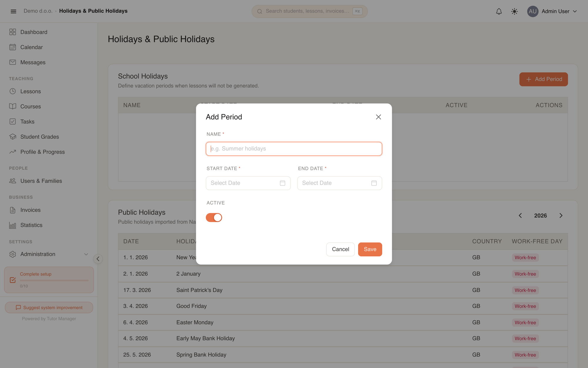Image resolution: width=588 pixels, height=368 pixels.
Task: Open the Start Date calendar icon
Action: pyautogui.click(x=283, y=183)
